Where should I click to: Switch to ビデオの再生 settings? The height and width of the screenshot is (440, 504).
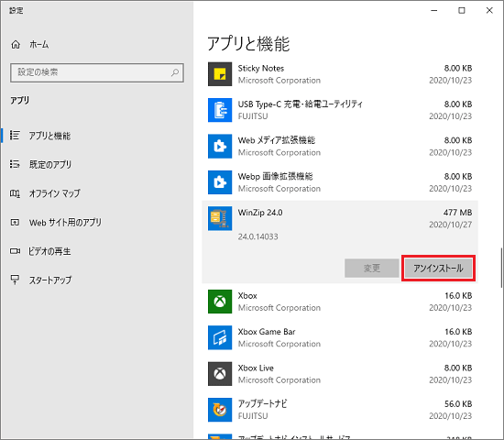[x=49, y=251]
